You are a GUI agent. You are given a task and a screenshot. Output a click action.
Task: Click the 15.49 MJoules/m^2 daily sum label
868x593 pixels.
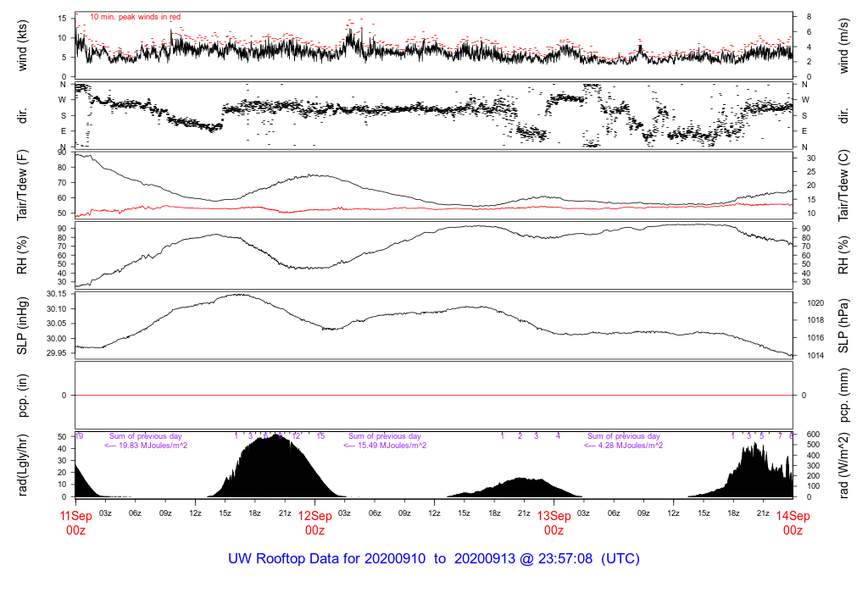point(384,446)
